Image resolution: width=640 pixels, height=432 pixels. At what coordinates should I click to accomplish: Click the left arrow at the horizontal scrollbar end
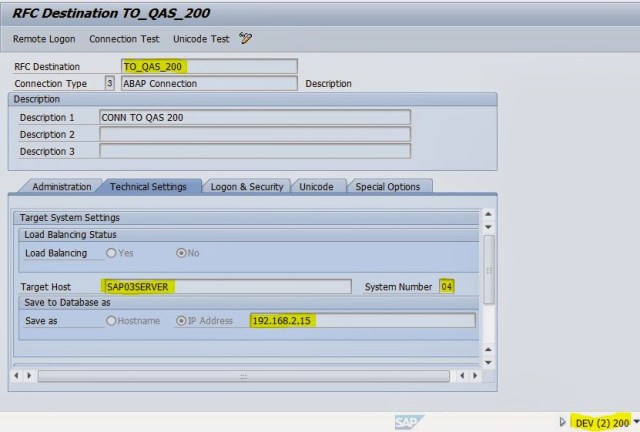point(462,375)
